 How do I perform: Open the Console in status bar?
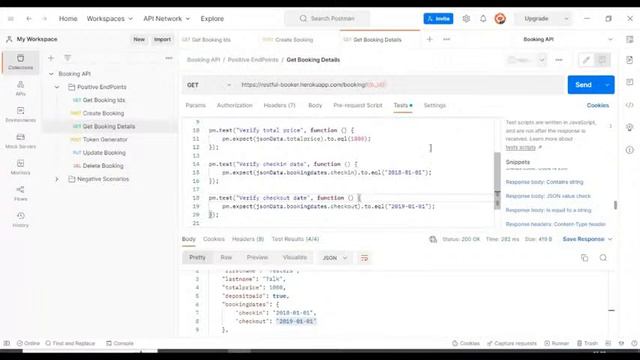[x=120, y=343]
